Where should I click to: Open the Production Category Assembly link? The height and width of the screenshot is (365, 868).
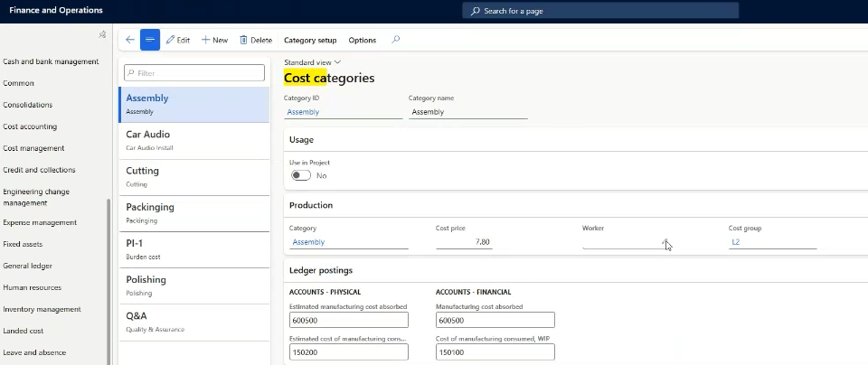(x=308, y=242)
